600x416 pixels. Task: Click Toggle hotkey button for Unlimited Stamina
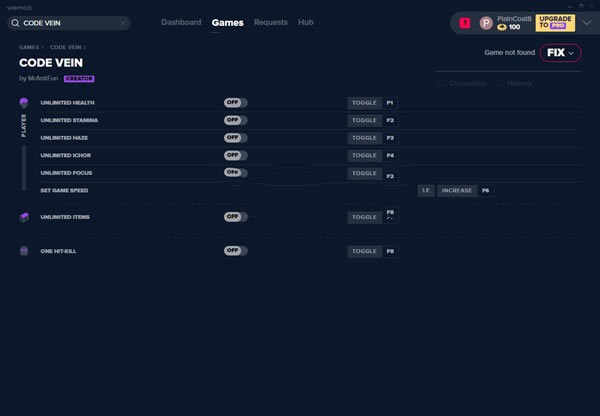364,121
